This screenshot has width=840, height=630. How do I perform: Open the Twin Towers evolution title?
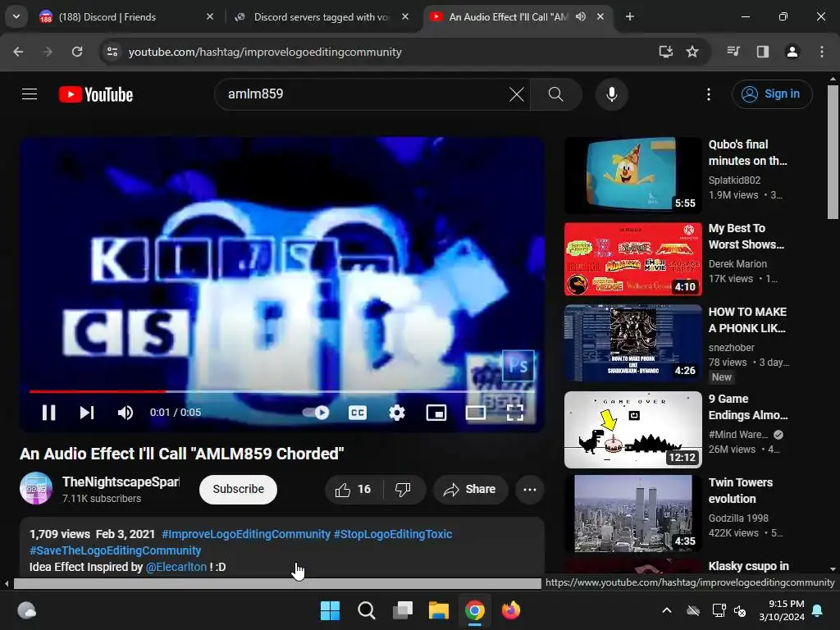pyautogui.click(x=741, y=491)
